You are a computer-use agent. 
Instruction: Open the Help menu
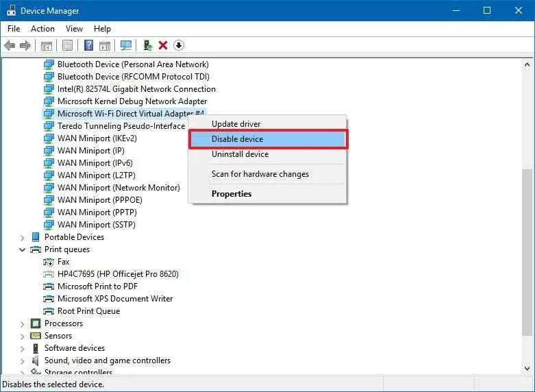102,29
